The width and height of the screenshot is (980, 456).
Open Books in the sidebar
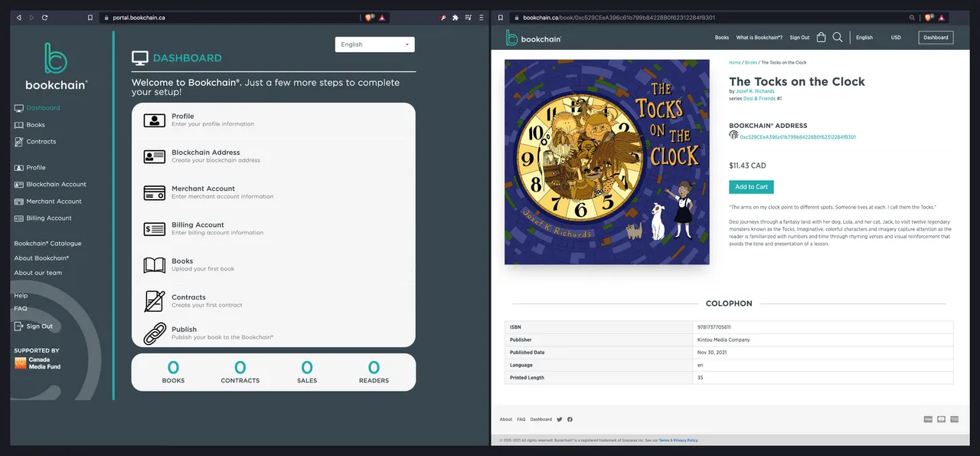(30, 125)
